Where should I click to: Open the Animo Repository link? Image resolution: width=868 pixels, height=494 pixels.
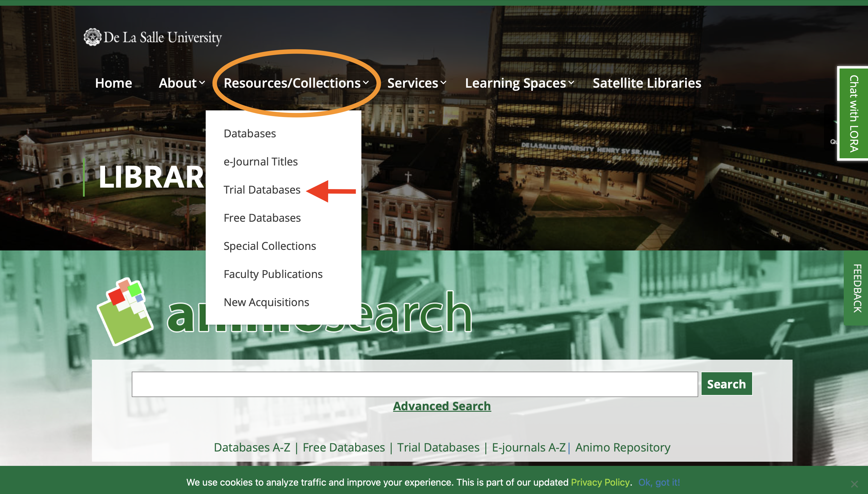click(x=622, y=448)
